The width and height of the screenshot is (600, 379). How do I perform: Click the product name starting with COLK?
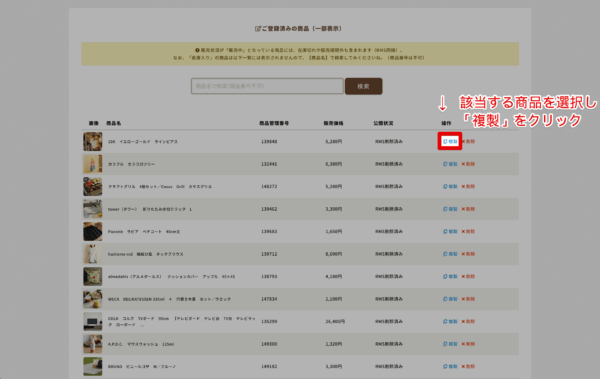point(181,322)
